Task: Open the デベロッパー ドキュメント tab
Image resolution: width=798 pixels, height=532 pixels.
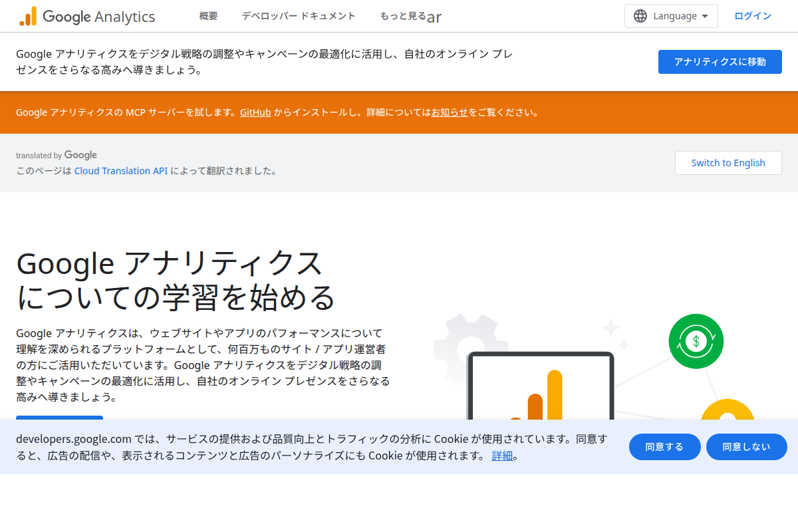Action: pos(299,16)
